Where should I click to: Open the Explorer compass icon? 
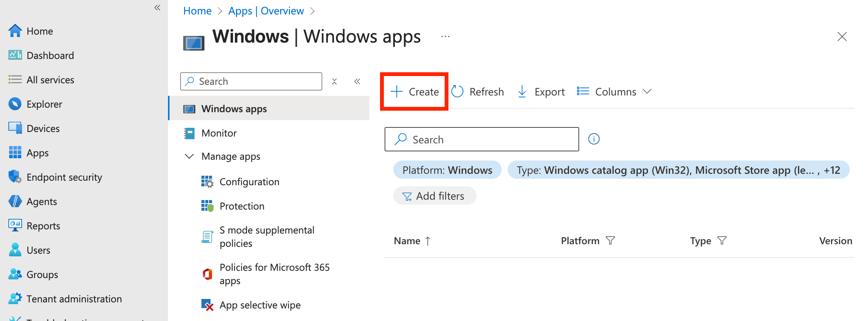[x=15, y=104]
